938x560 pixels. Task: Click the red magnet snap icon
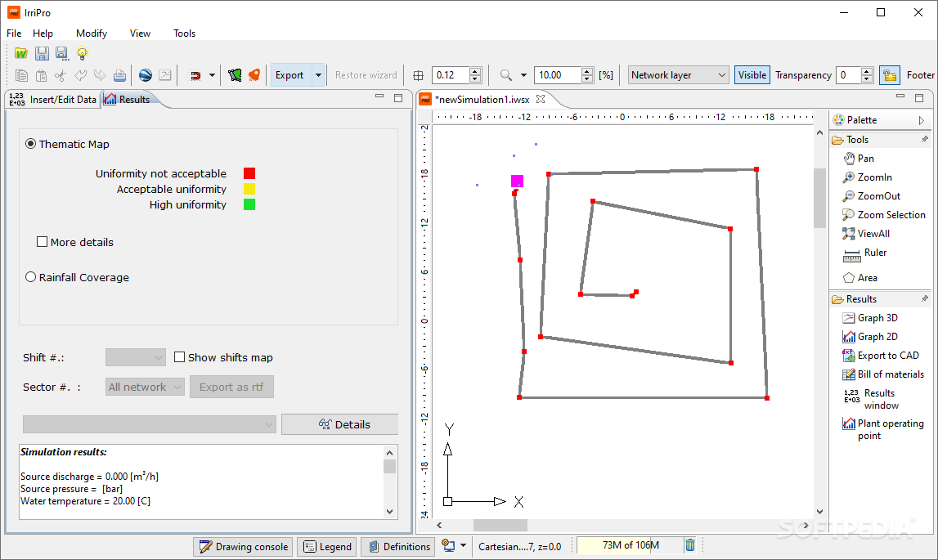tap(195, 75)
